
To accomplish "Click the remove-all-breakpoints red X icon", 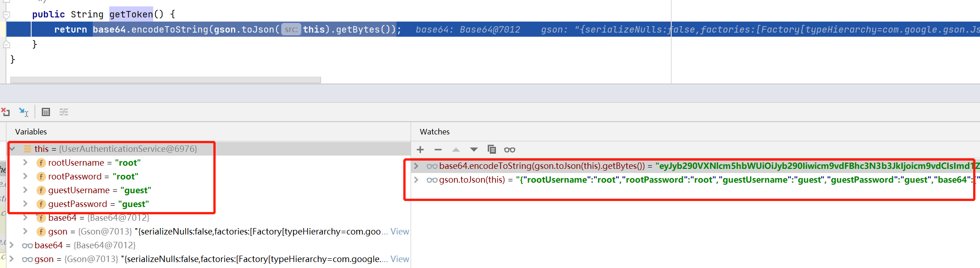I will (x=6, y=112).
